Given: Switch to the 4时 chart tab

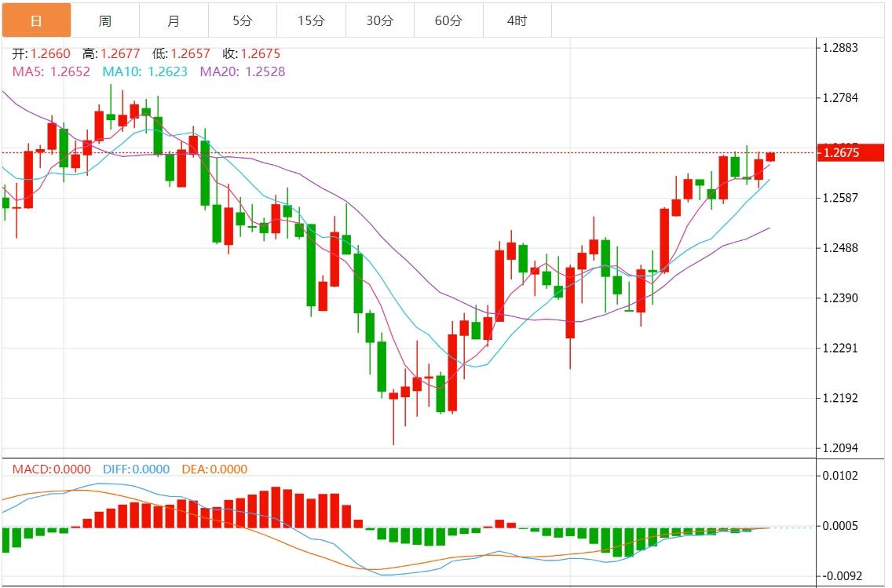Looking at the screenshot, I should 517,21.
